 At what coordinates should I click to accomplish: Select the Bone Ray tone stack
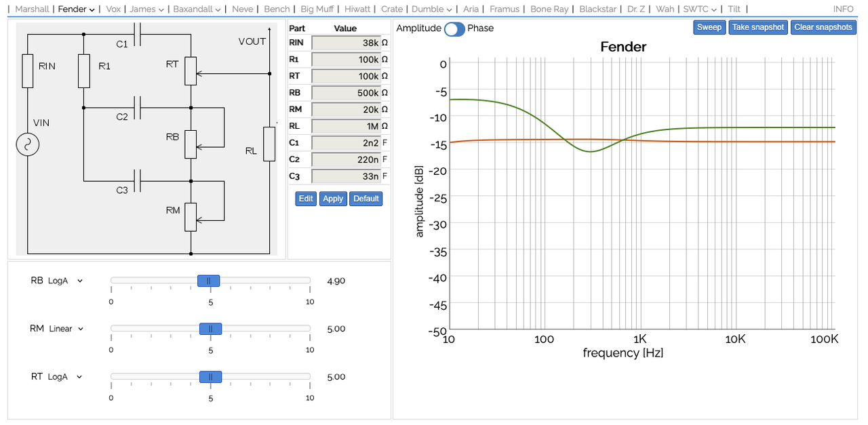[x=550, y=9]
